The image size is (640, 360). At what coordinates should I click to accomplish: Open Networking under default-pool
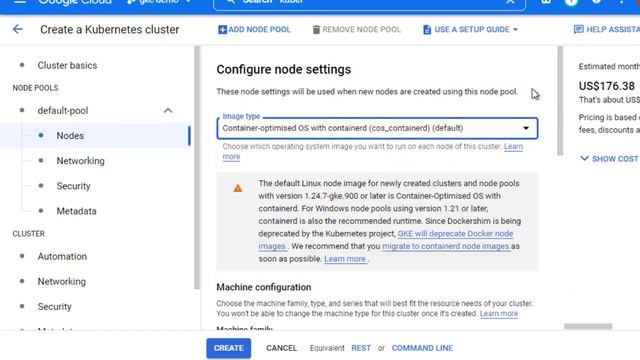point(80,161)
